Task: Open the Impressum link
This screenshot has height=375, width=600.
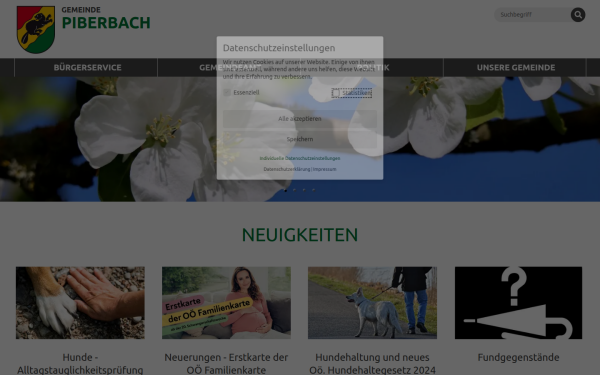Action: pyautogui.click(x=324, y=169)
